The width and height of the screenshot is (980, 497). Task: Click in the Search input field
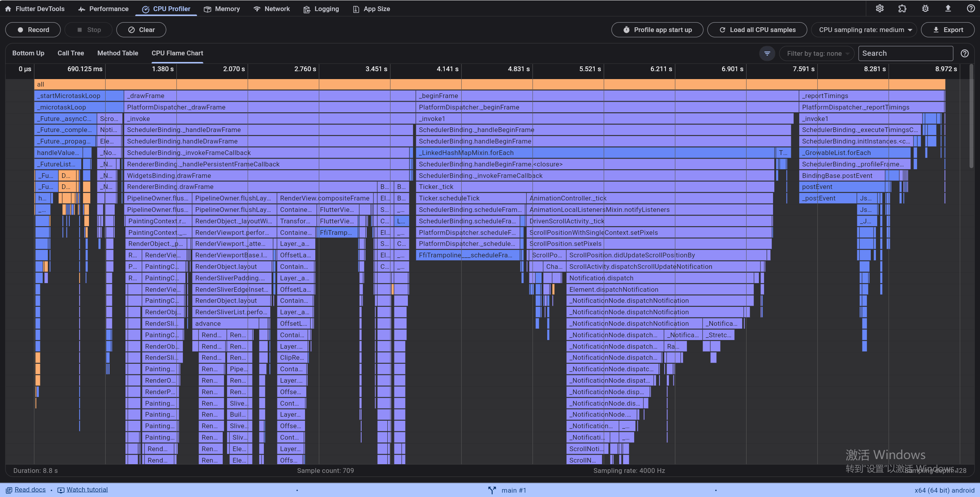pos(905,53)
